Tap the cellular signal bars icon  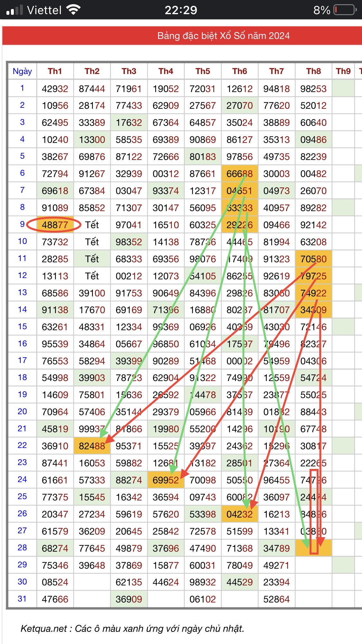coord(14,10)
